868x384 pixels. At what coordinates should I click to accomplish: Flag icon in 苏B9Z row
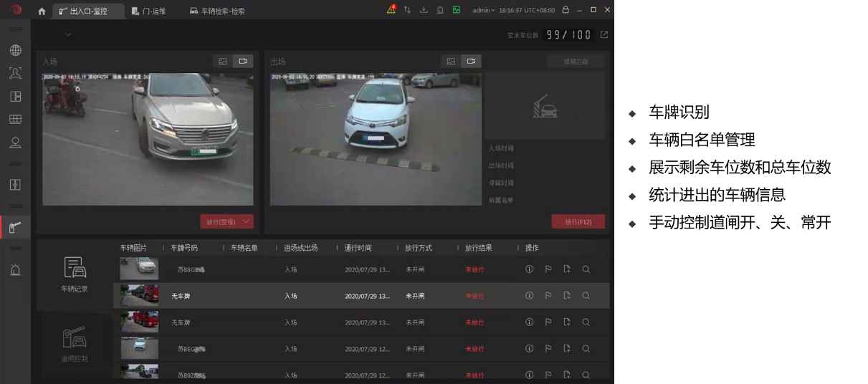pyautogui.click(x=548, y=375)
